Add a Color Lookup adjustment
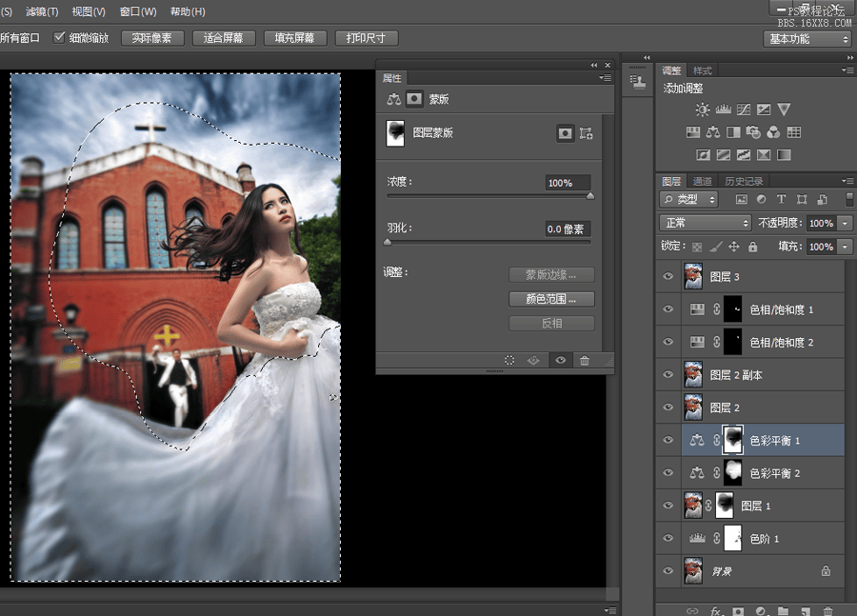Image resolution: width=857 pixels, height=616 pixels. click(x=793, y=132)
